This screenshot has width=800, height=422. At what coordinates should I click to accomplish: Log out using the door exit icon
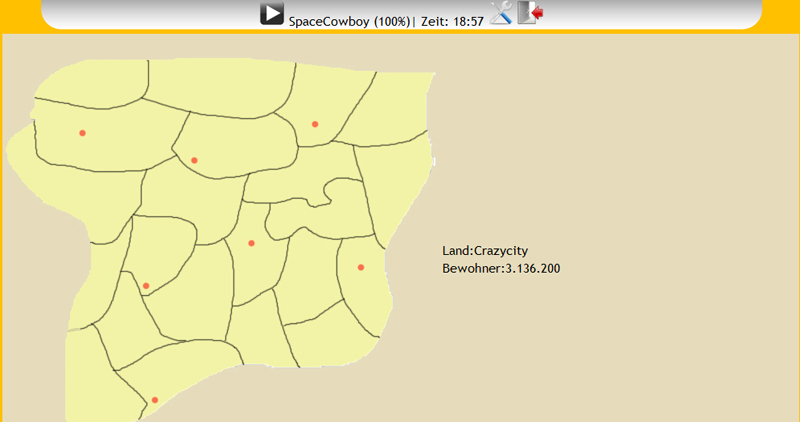click(530, 13)
